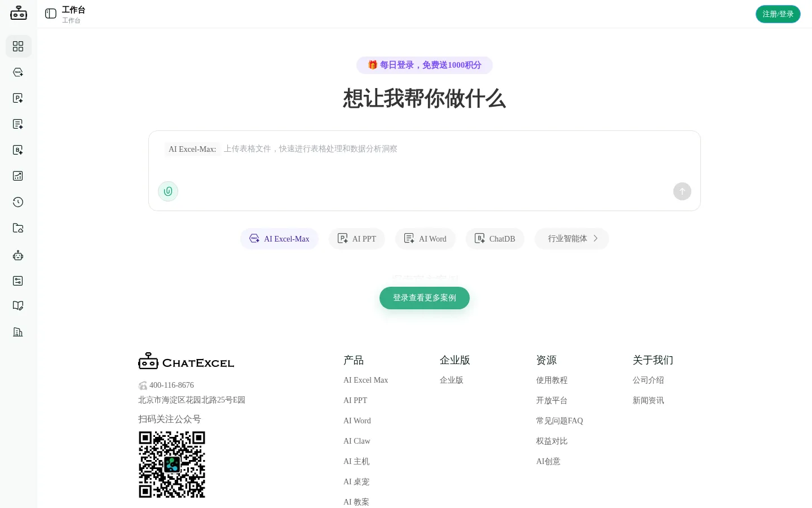This screenshot has height=508, width=812.
Task: Click the WeChat QR code image
Action: [x=172, y=465]
